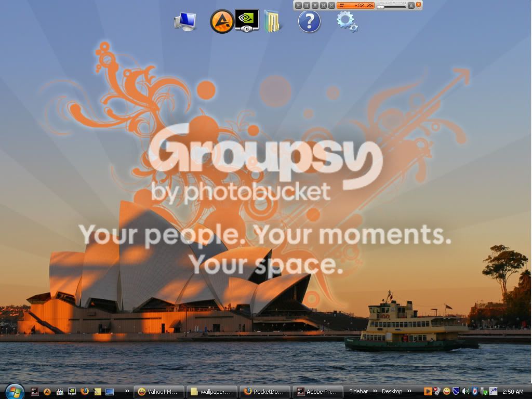Image resolution: width=532 pixels, height=399 pixels.
Task: Adjust the mini player volume slider
Action: pos(391,7)
